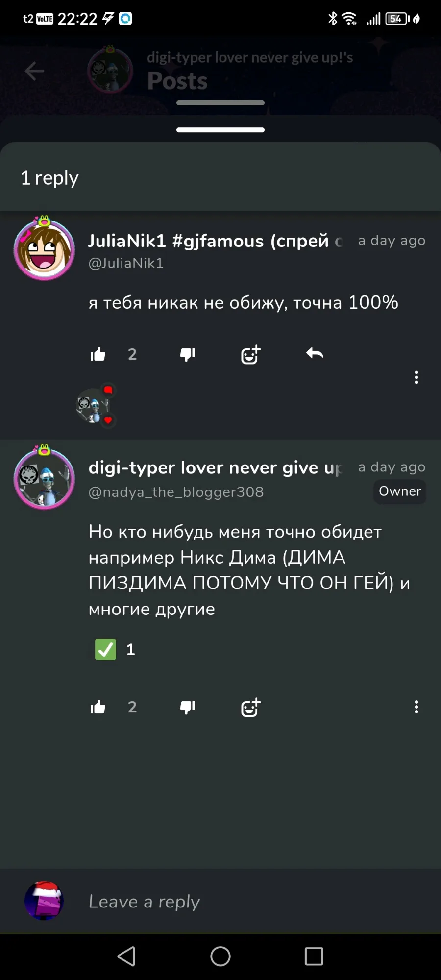Dislike JuliaNik1's comment with thumbs down
The width and height of the screenshot is (441, 980).
click(x=188, y=354)
